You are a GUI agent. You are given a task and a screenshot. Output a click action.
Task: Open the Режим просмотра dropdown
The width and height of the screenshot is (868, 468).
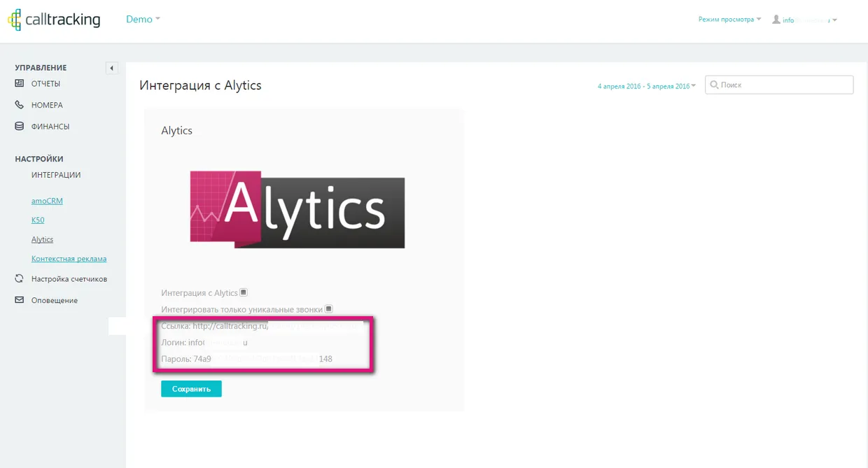tap(729, 20)
